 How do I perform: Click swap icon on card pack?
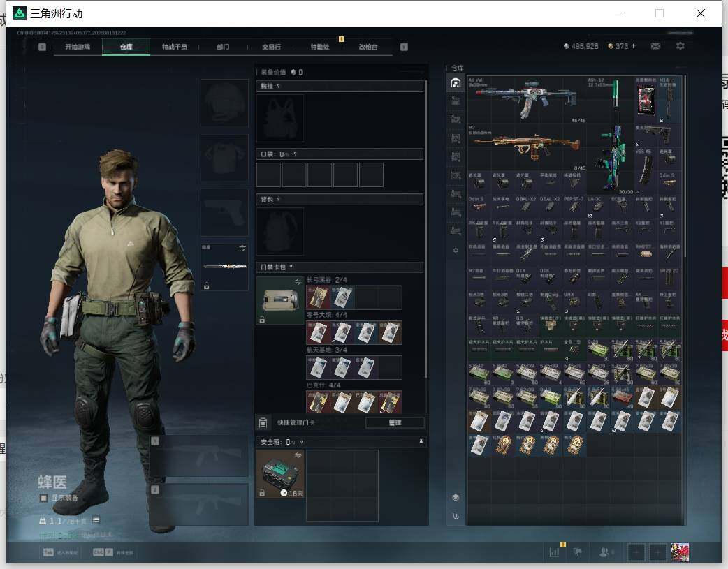(298, 282)
